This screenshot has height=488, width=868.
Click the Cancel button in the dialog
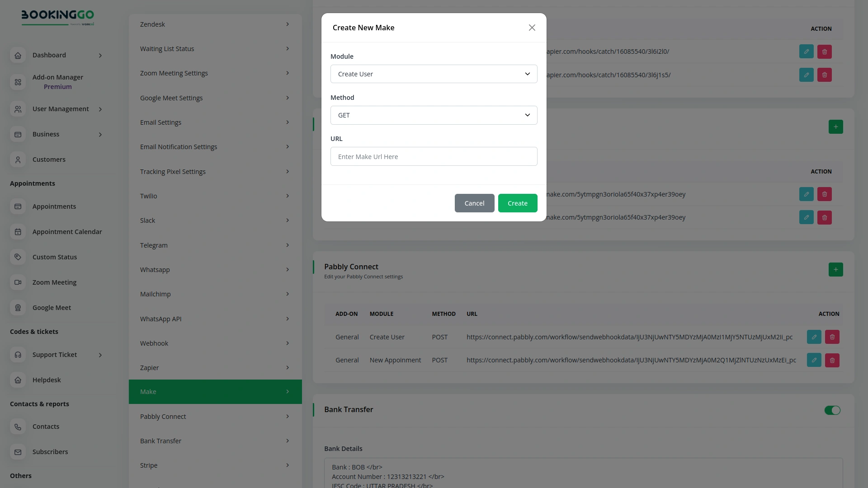pos(474,203)
